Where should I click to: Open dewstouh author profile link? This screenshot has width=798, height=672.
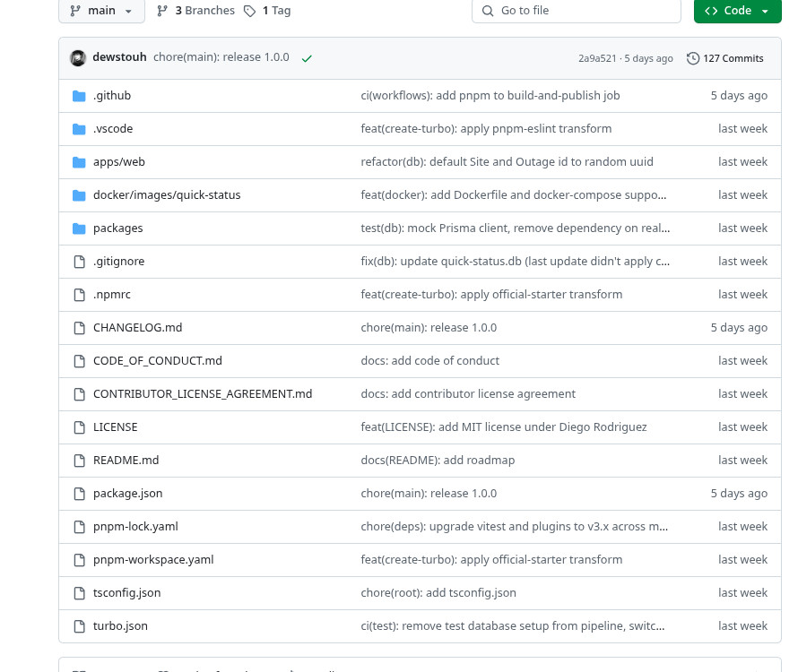(119, 57)
